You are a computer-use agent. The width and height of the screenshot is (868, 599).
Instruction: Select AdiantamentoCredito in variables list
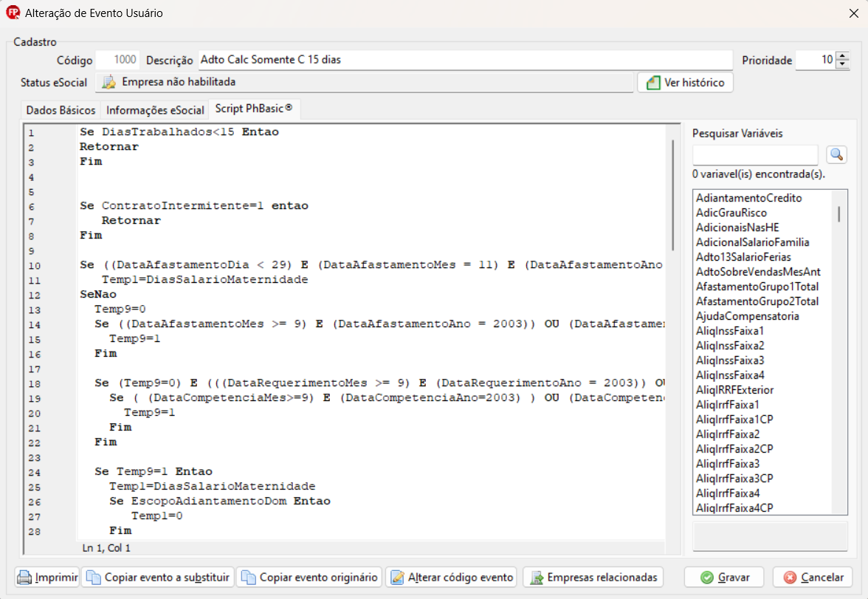click(748, 198)
